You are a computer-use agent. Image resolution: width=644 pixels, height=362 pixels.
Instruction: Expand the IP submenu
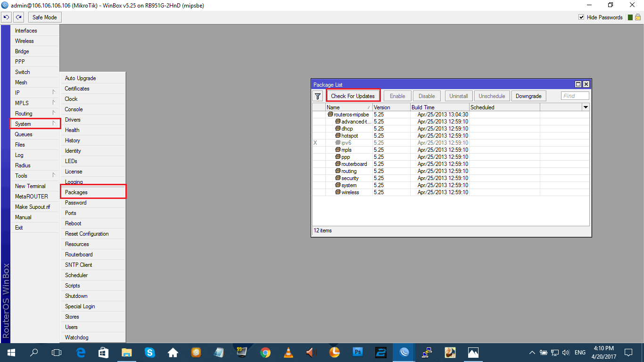tap(35, 93)
